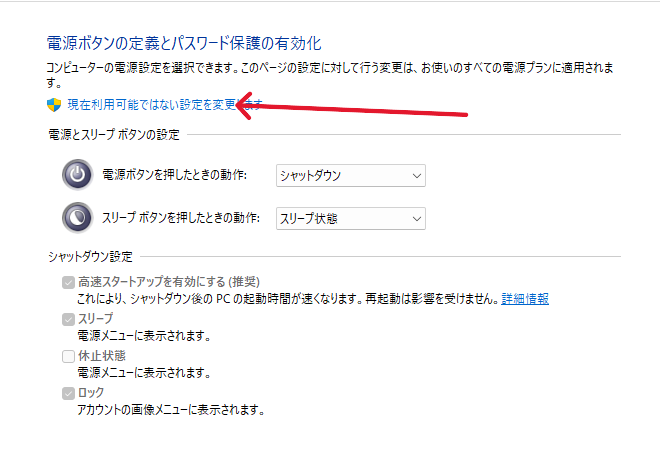The image size is (660, 460).
Task: Click the power button icon
Action: coord(77,175)
